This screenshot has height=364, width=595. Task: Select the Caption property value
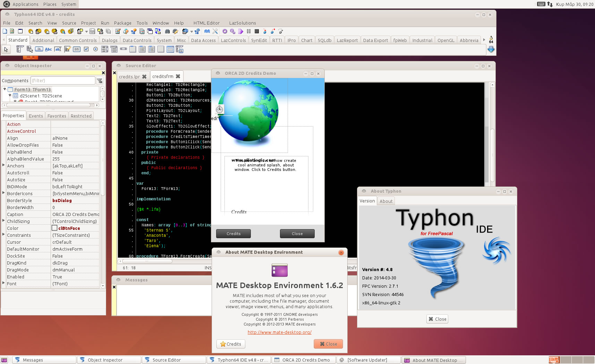(75, 214)
